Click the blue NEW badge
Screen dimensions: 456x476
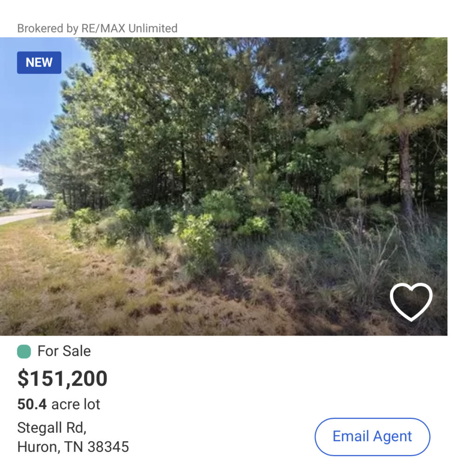39,63
